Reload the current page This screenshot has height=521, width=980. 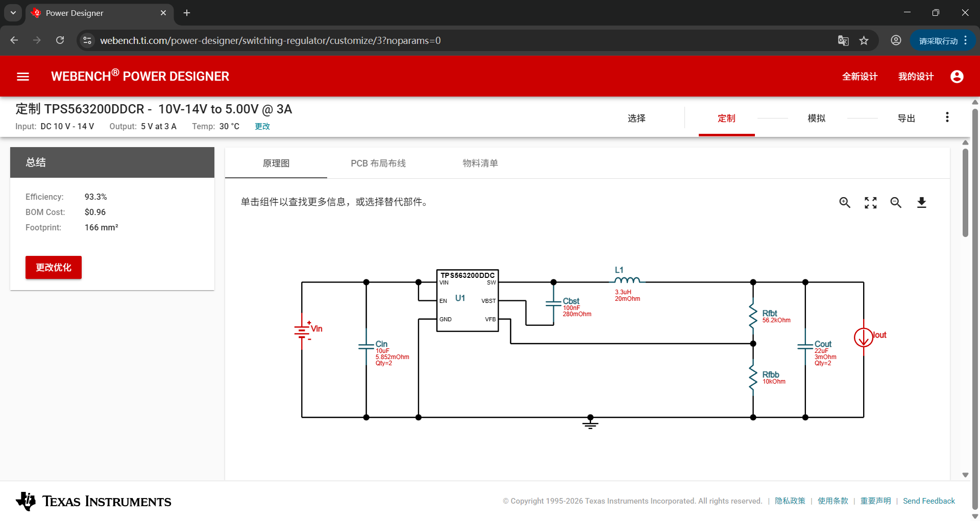[x=60, y=40]
